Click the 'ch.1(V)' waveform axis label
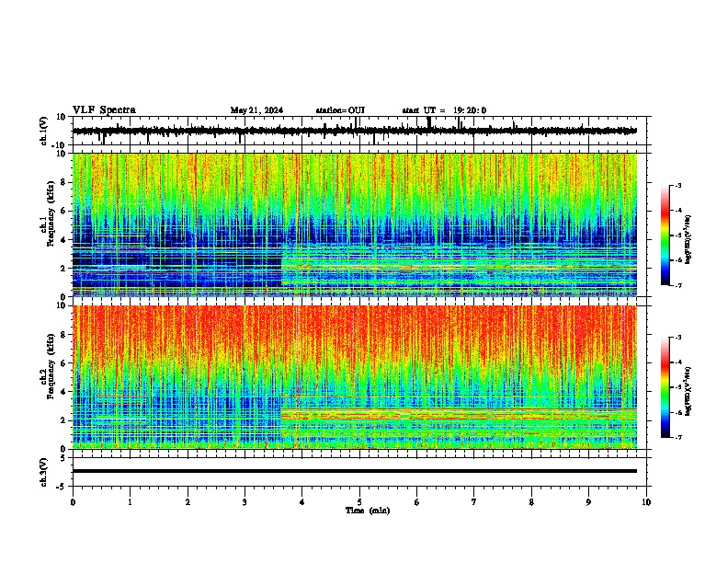728x563 pixels. pos(44,131)
